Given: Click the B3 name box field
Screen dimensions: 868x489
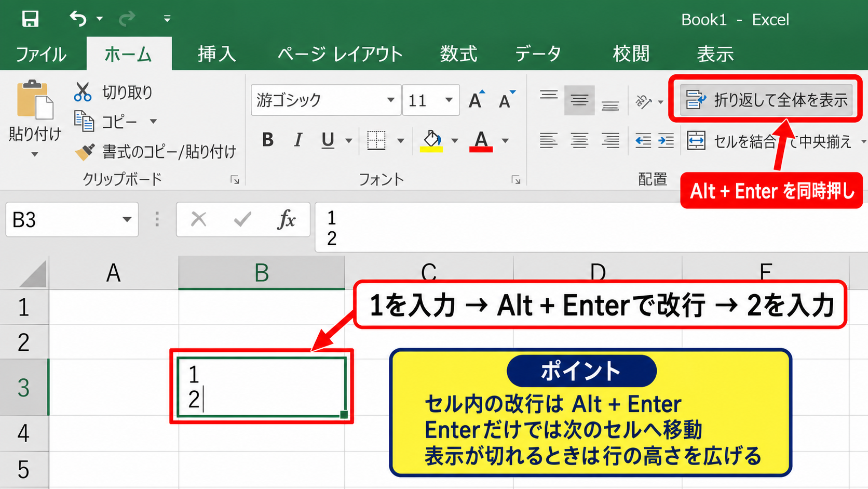Looking at the screenshot, I should 72,220.
